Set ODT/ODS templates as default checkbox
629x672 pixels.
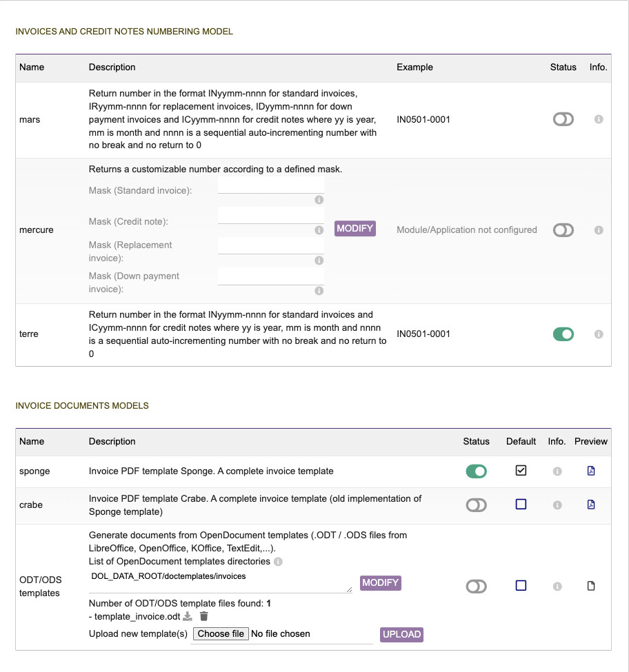pyautogui.click(x=521, y=586)
